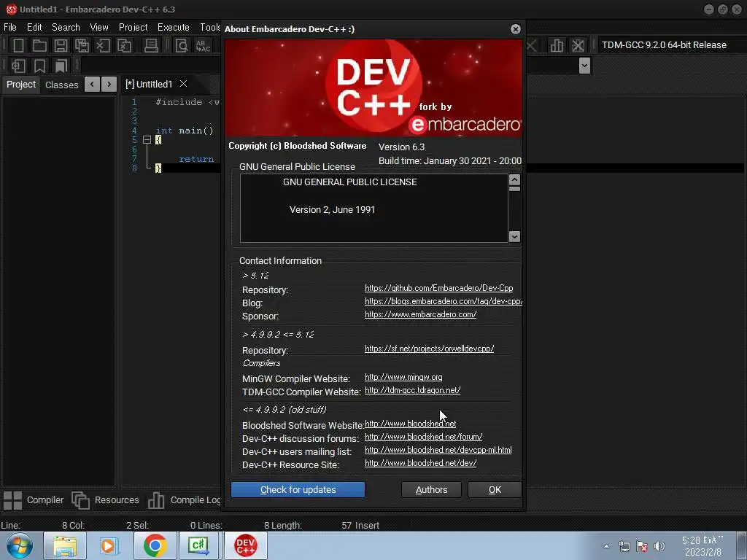Screen dimensions: 747x560
Task: Click OK in About dialog
Action: pos(495,489)
